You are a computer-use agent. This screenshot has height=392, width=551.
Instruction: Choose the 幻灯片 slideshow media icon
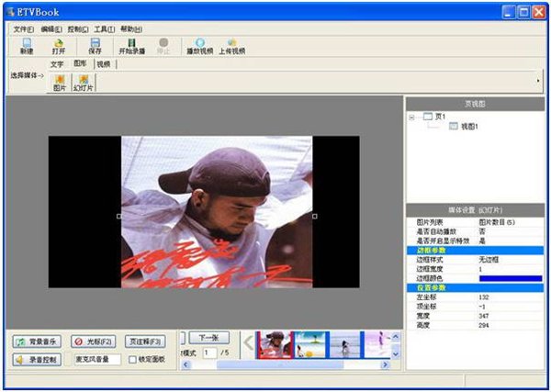(x=83, y=83)
